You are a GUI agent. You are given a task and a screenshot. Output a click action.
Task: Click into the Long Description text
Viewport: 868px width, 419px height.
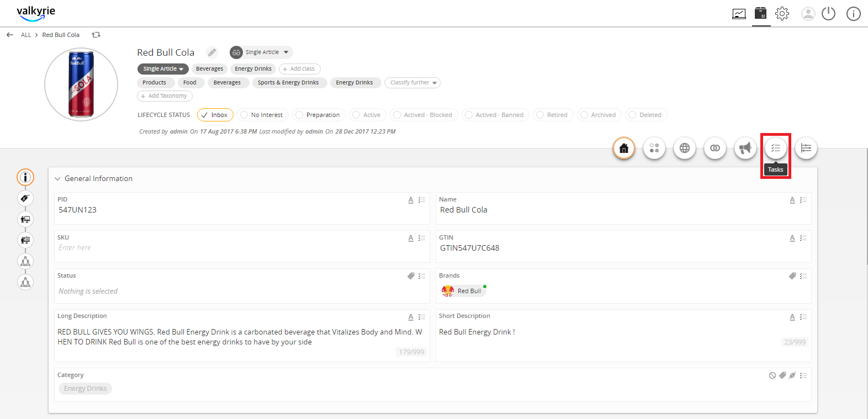point(240,337)
